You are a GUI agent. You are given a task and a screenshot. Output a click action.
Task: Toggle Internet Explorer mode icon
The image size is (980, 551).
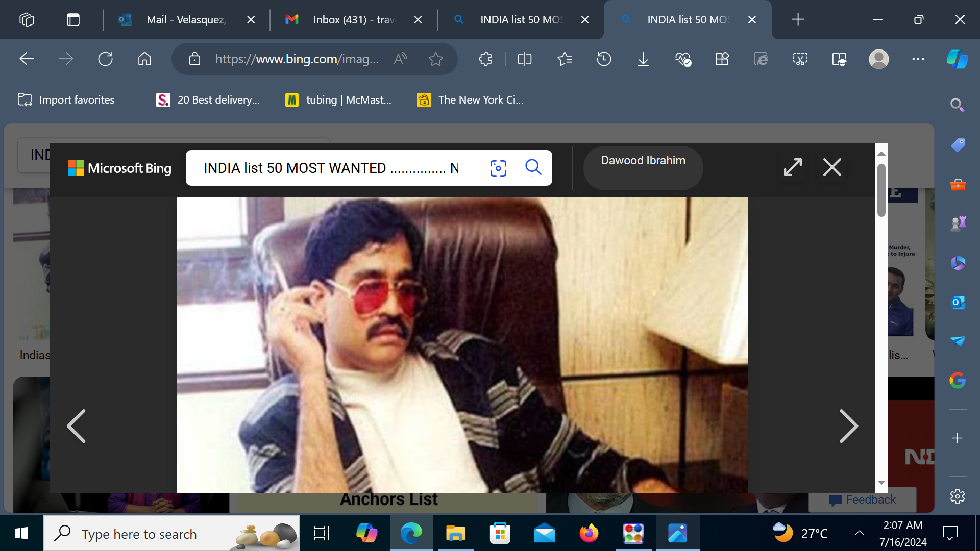tap(761, 59)
